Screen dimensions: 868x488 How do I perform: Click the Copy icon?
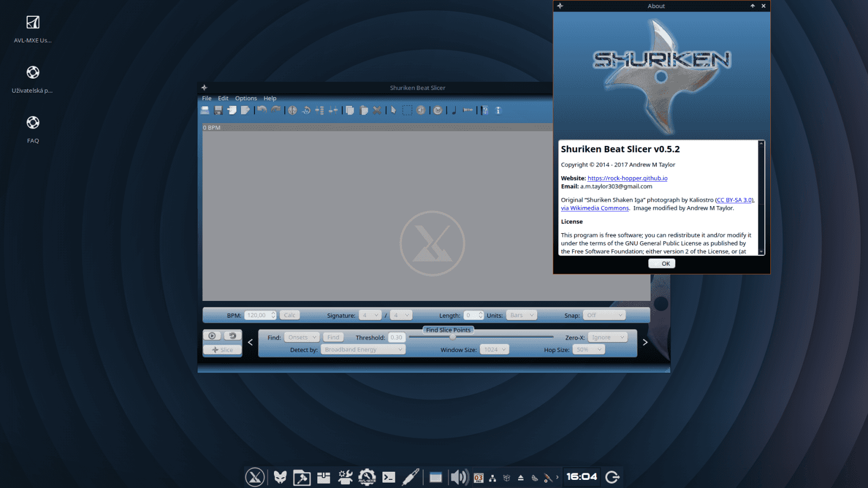click(x=350, y=111)
